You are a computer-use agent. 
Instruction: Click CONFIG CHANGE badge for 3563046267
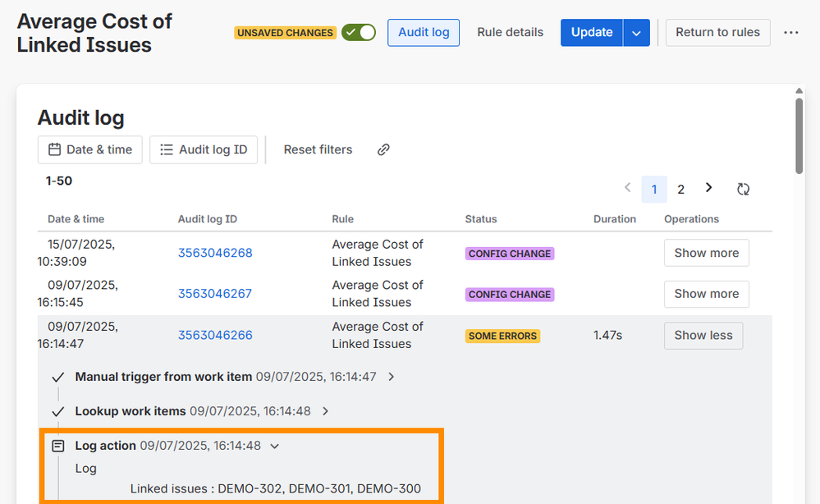(510, 295)
